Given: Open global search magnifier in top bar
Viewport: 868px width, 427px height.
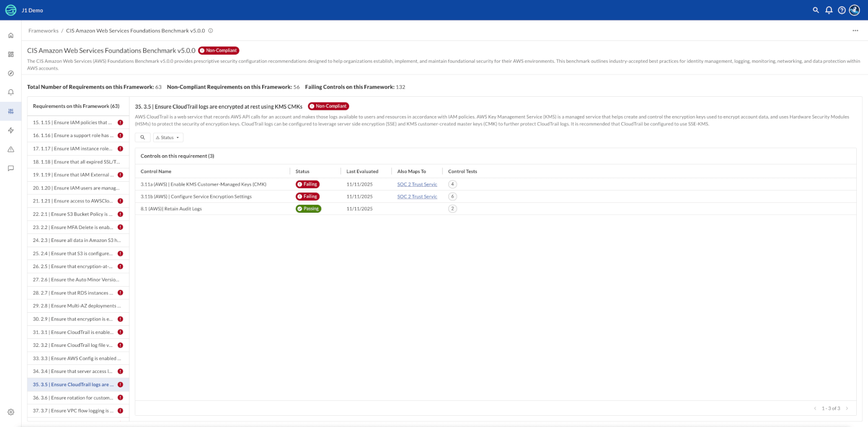Looking at the screenshot, I should [x=816, y=10].
